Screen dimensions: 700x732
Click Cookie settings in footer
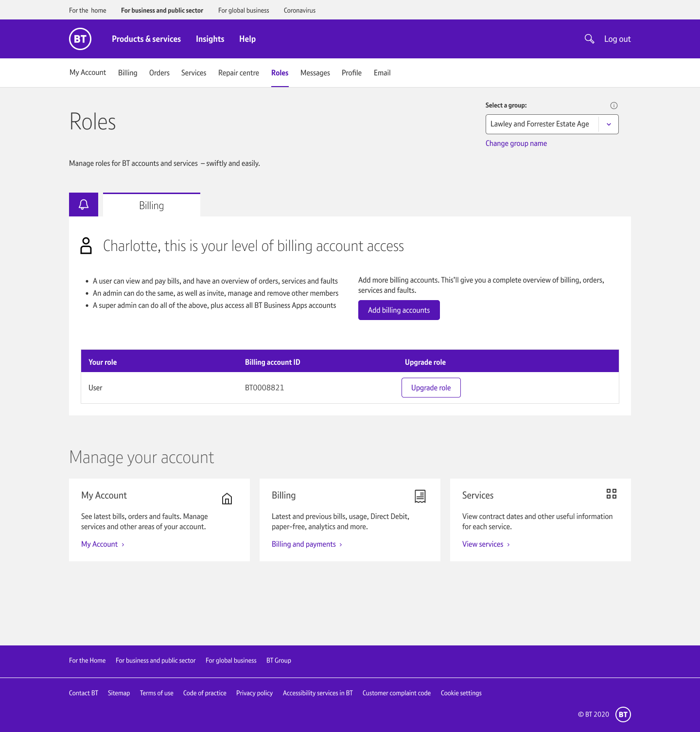coord(461,693)
